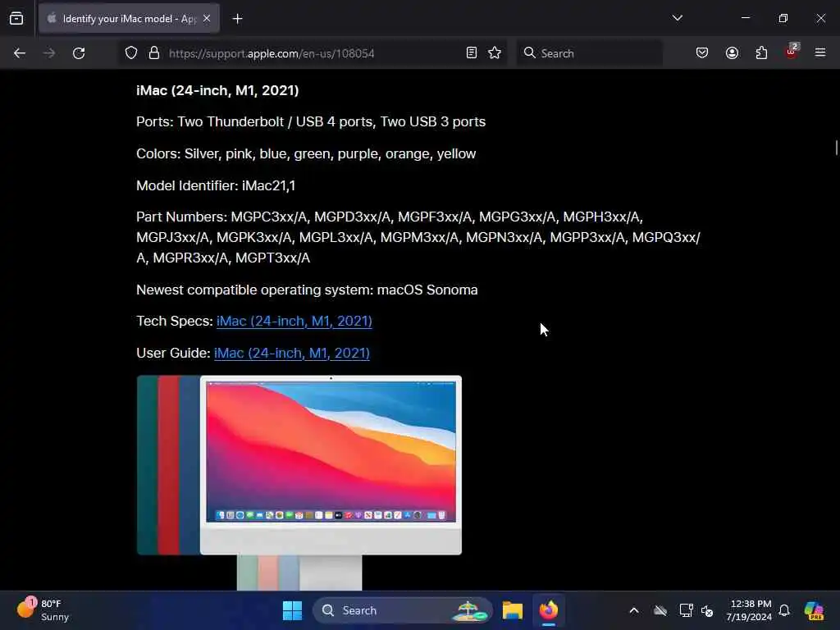Screen dimensions: 840x630
Task: Open Firefox account menu
Action: pos(732,53)
